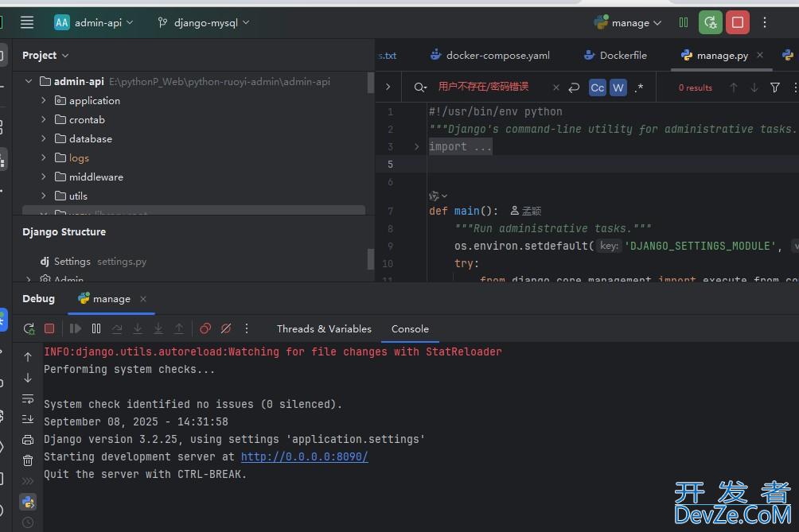Screen dimensions: 799x532
Task: Toggle Regex (.*) search option
Action: pyautogui.click(x=639, y=87)
